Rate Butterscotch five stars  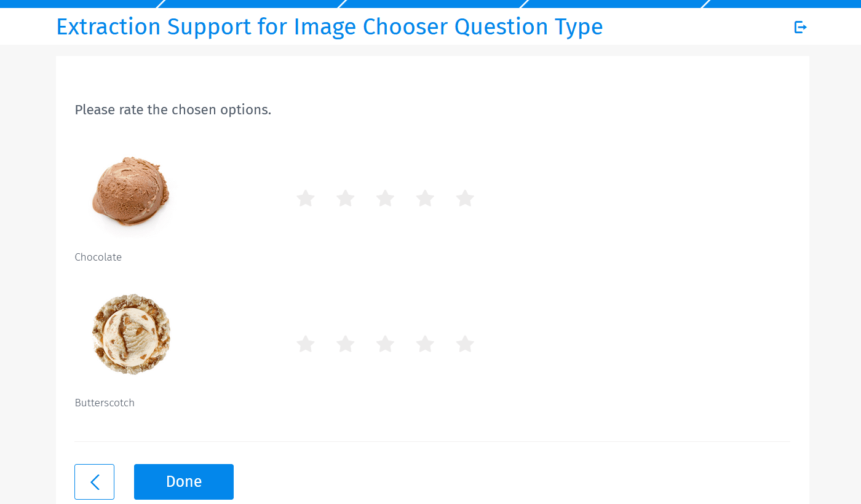click(465, 344)
